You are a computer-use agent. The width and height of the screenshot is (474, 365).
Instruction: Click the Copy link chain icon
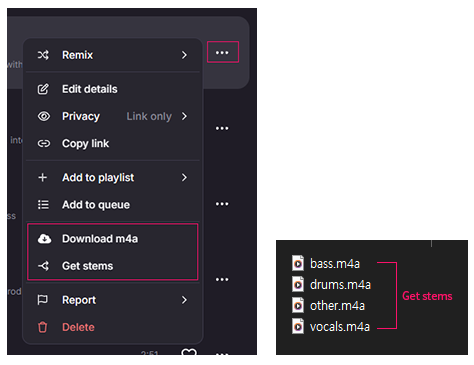[x=44, y=144]
